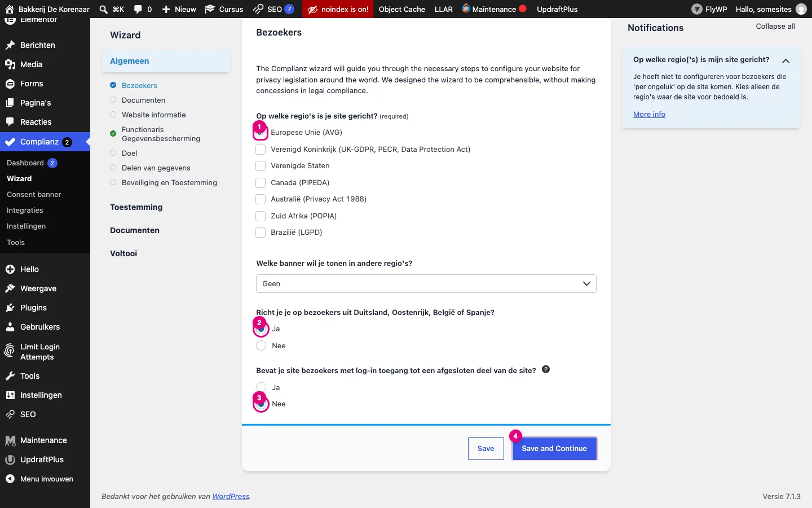Click the Tools wrench icon in sidebar
The width and height of the screenshot is (812, 508).
(x=10, y=376)
